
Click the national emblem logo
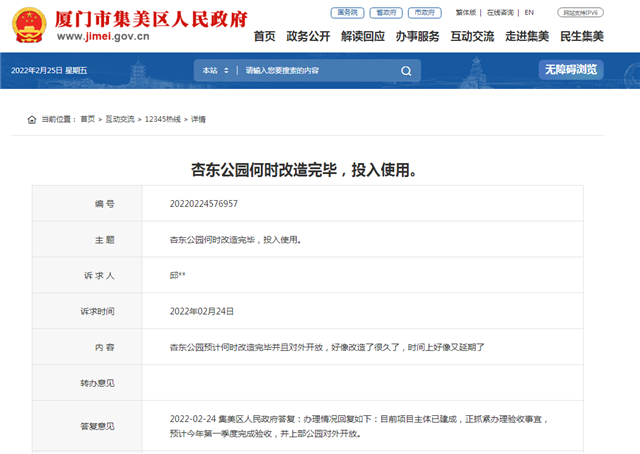[29, 25]
